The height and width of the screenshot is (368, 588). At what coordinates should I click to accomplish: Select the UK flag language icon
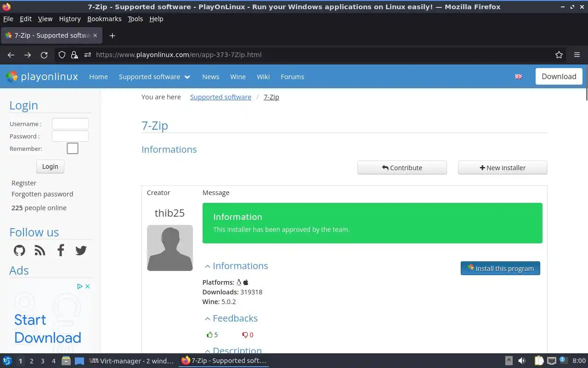[519, 77]
